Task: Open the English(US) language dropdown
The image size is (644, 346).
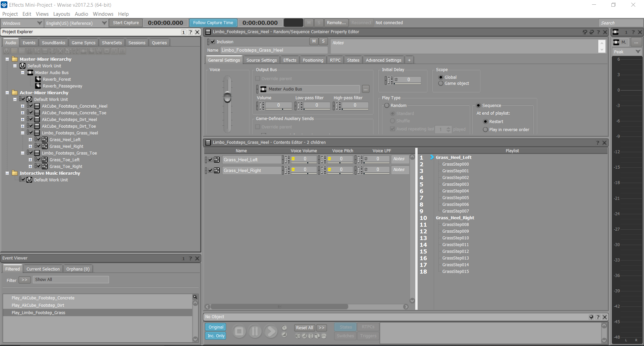Action: click(x=76, y=23)
